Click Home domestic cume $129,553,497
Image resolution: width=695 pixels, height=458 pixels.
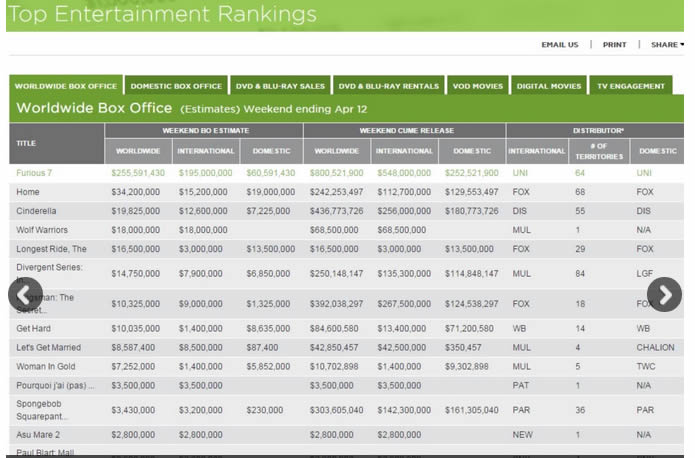click(472, 192)
